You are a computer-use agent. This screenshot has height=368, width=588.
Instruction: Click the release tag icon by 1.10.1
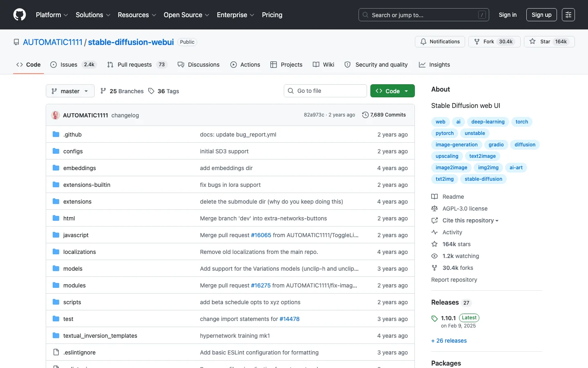[434, 319]
